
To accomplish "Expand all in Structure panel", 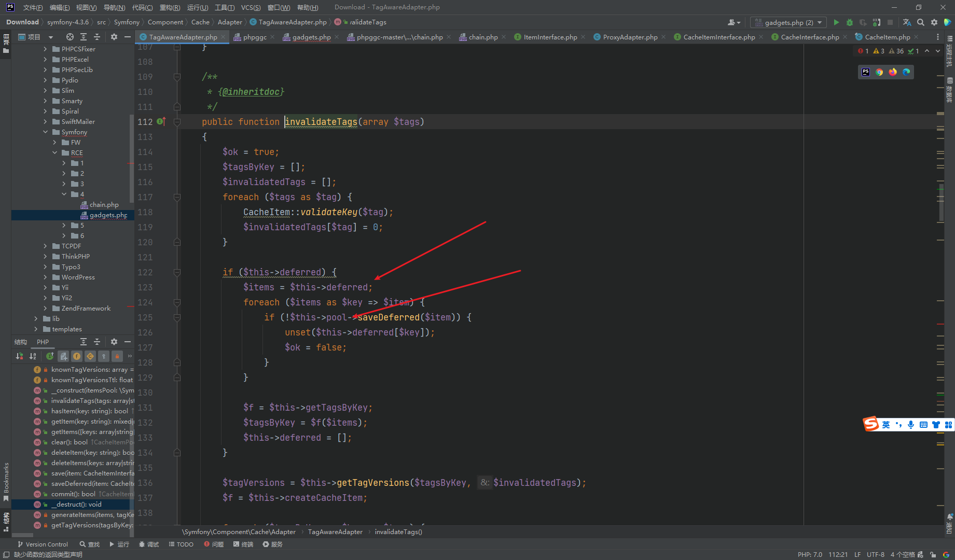I will (84, 342).
